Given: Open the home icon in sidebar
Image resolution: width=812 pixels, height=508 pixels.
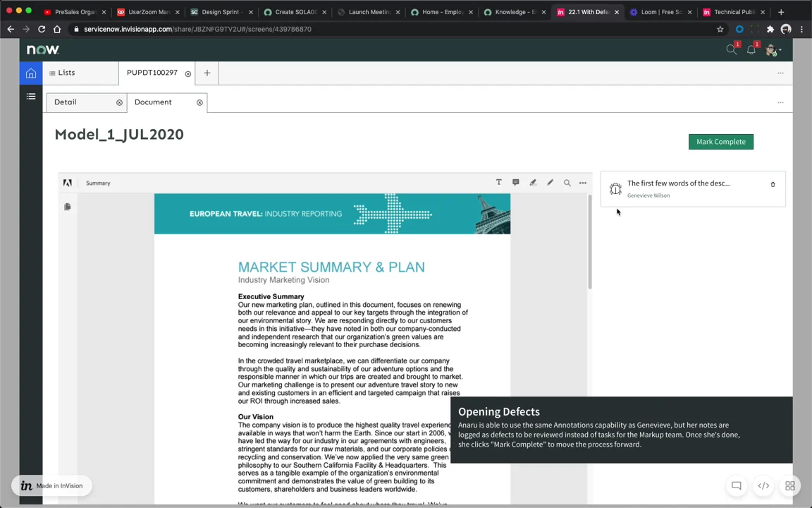Looking at the screenshot, I should [31, 73].
